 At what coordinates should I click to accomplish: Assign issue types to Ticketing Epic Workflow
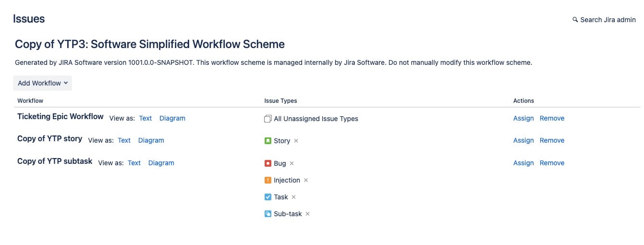[x=523, y=118]
